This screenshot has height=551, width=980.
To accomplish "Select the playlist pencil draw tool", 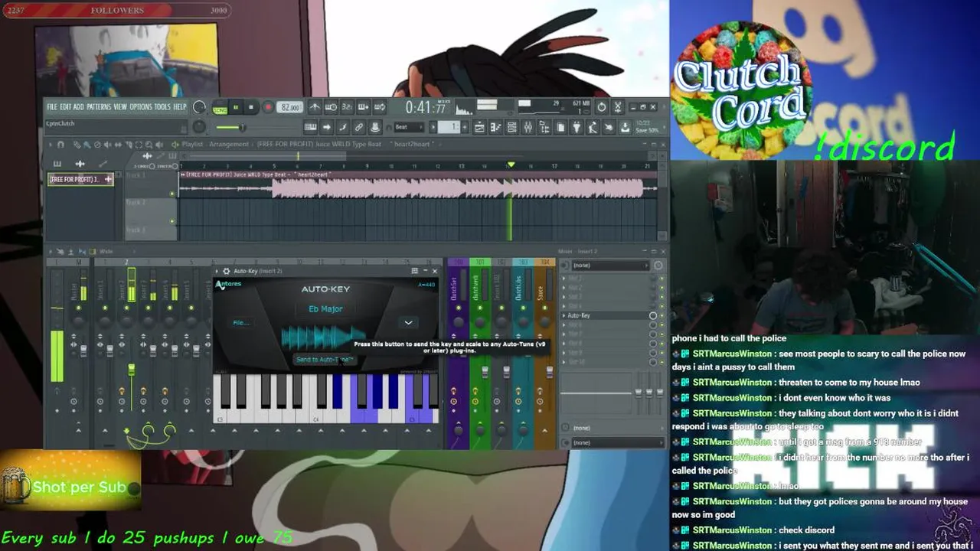I will 77,144.
